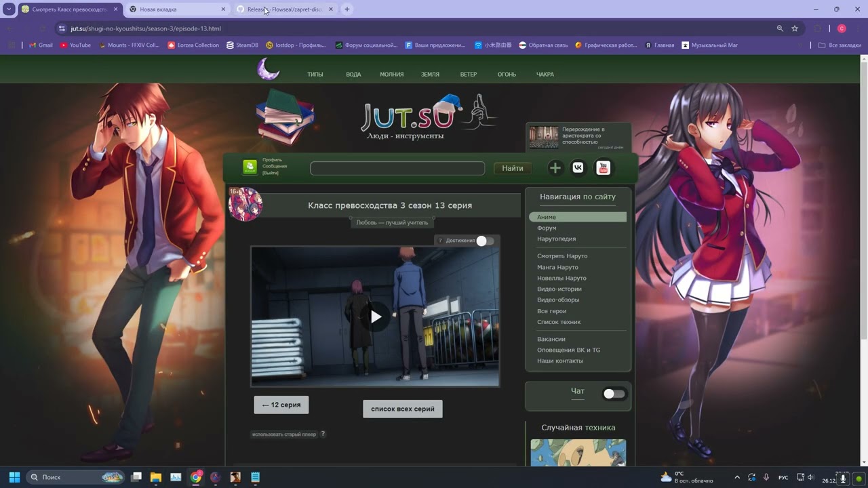Open the Перерождение в аристократа news thumbnail
The width and height of the screenshot is (868, 488).
coord(544,137)
